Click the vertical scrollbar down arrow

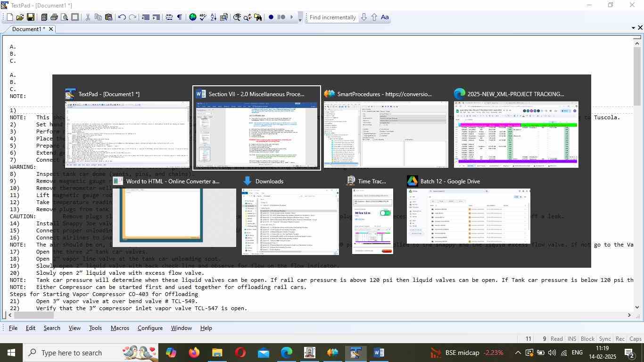pyautogui.click(x=637, y=307)
